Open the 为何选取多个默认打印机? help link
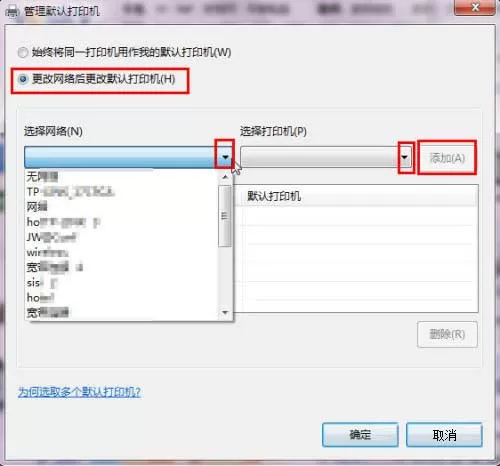This screenshot has width=500, height=466. (79, 392)
